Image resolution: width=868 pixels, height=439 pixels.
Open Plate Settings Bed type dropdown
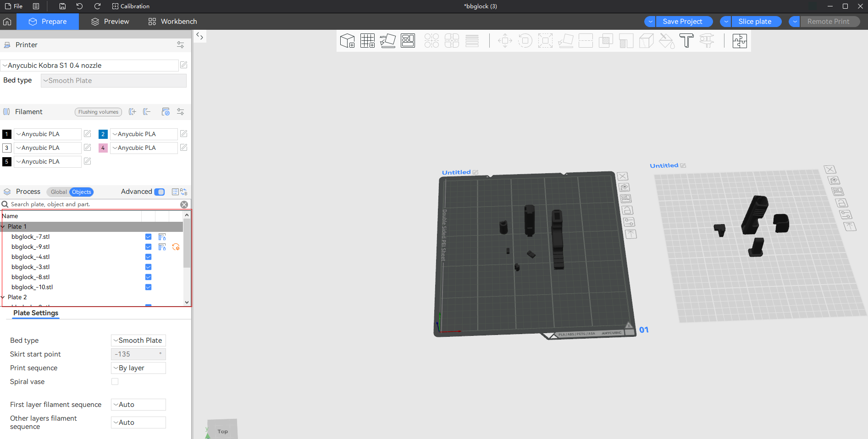coord(138,340)
